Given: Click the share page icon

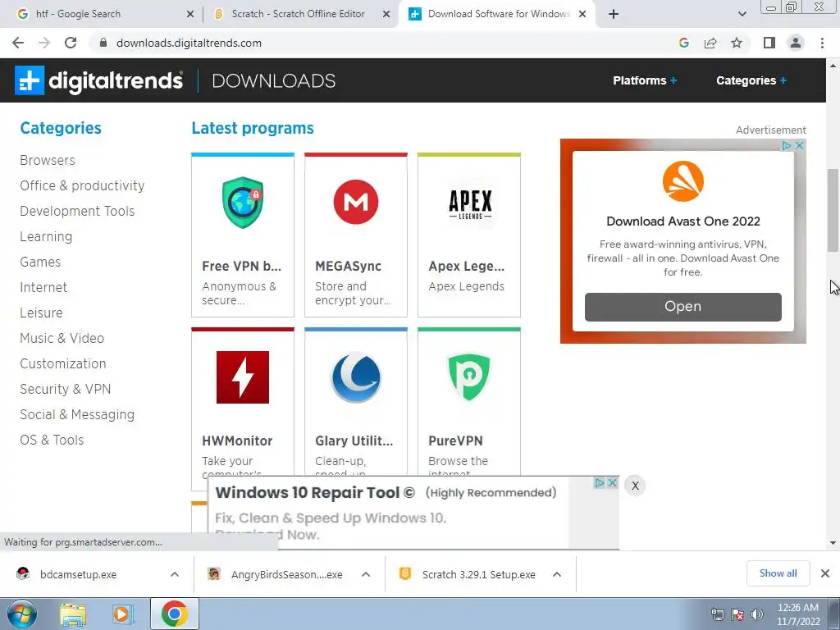Looking at the screenshot, I should coord(710,43).
